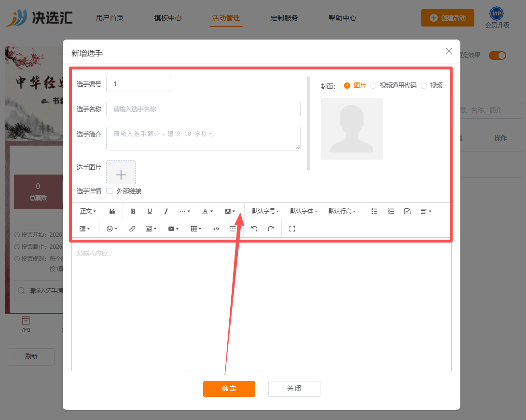The width and height of the screenshot is (526, 420).
Task: Open the background highlight color picker
Action: [x=230, y=211]
